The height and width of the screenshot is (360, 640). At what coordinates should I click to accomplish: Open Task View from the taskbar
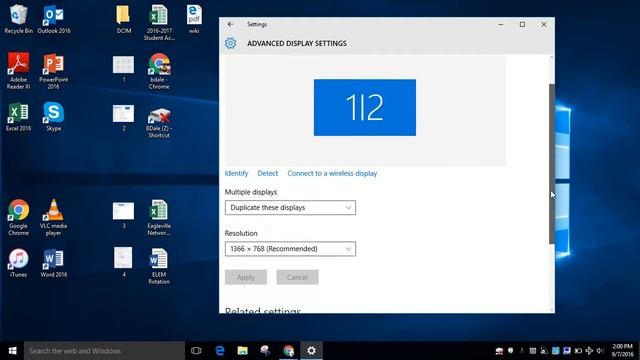(x=196, y=351)
